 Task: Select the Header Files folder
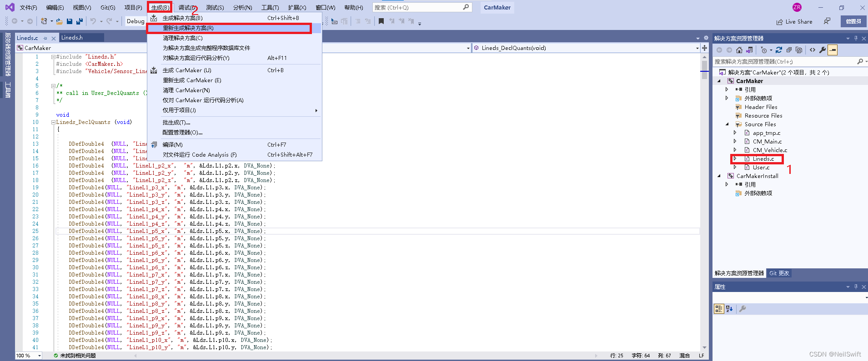[761, 107]
